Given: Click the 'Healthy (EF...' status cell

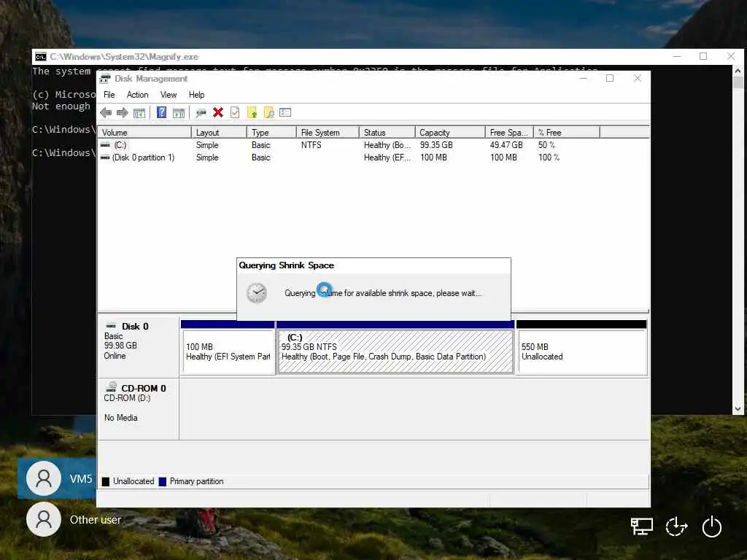Looking at the screenshot, I should pyautogui.click(x=387, y=157).
